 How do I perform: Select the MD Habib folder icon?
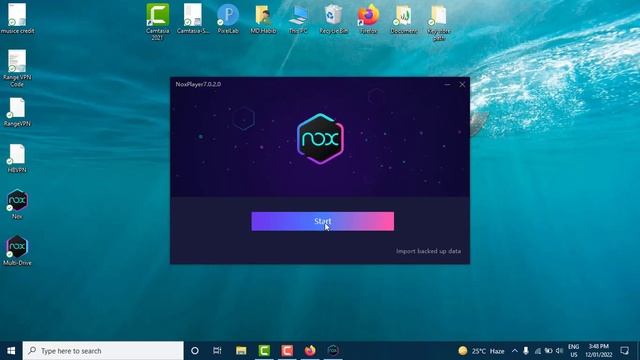point(263,19)
